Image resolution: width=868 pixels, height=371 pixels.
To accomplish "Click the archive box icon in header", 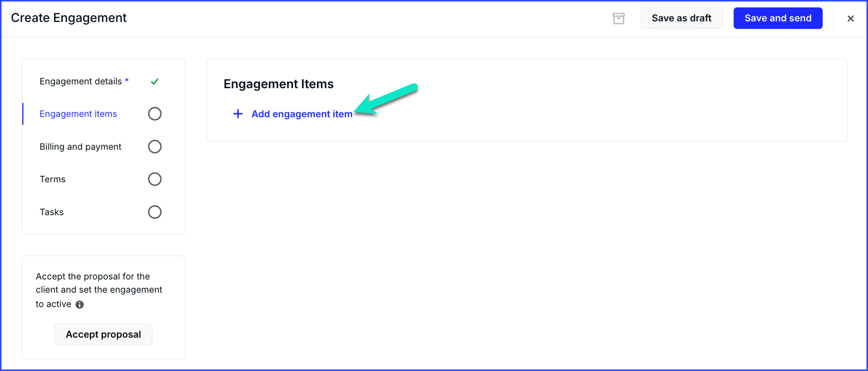I will point(618,18).
